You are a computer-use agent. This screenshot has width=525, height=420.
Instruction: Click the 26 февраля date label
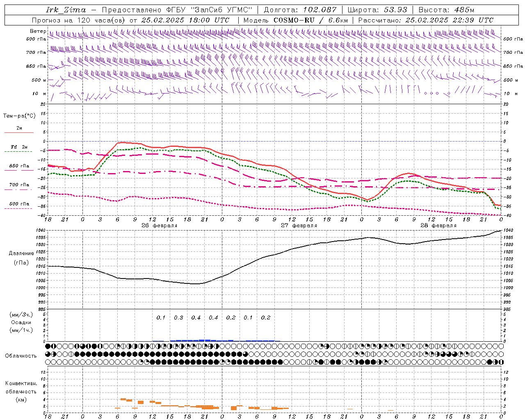pos(160,226)
